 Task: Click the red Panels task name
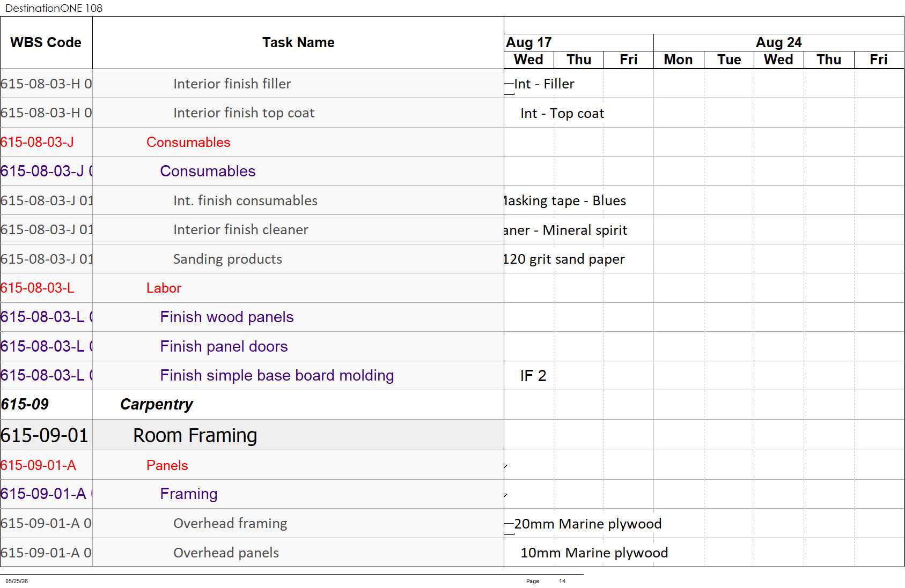(167, 465)
